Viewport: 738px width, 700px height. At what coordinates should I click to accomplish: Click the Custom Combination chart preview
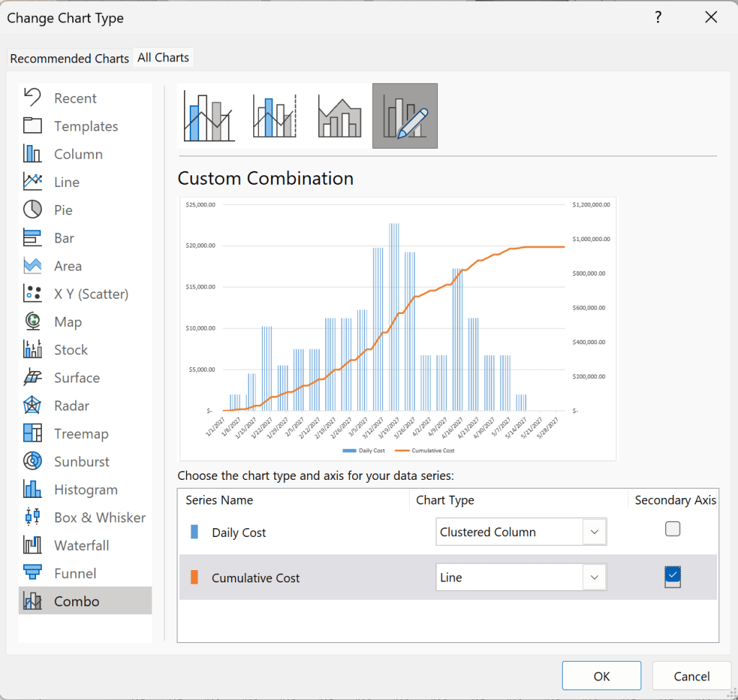tap(397, 328)
